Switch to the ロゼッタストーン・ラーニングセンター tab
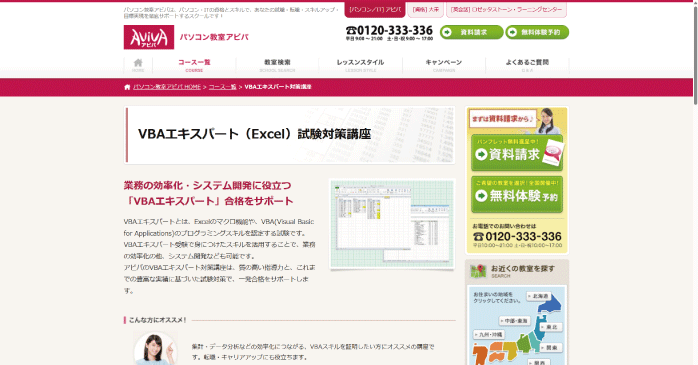 pos(506,9)
